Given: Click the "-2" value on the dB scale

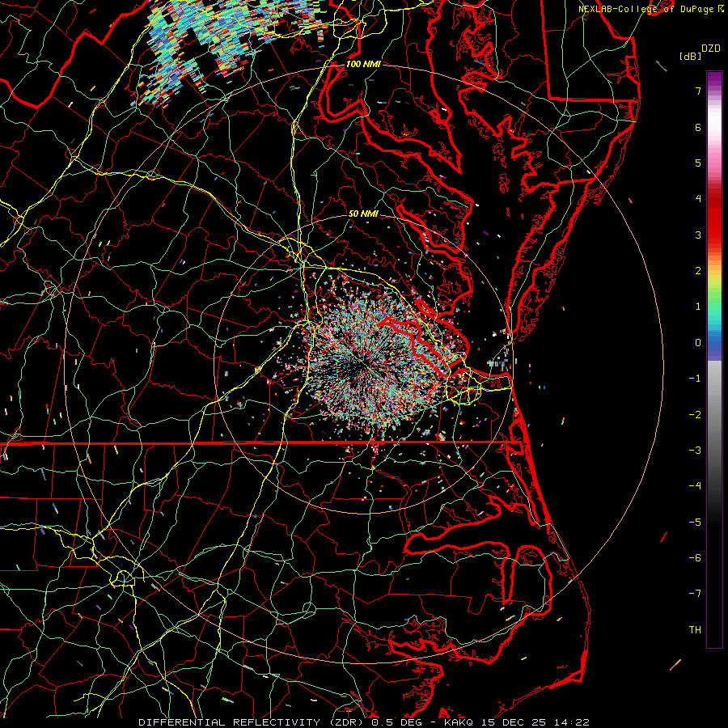Looking at the screenshot, I should [695, 415].
